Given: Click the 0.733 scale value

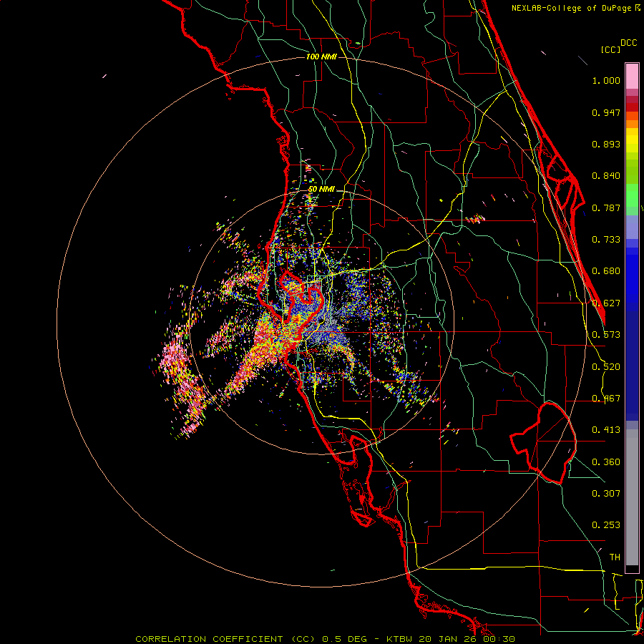Looking at the screenshot, I should [606, 240].
